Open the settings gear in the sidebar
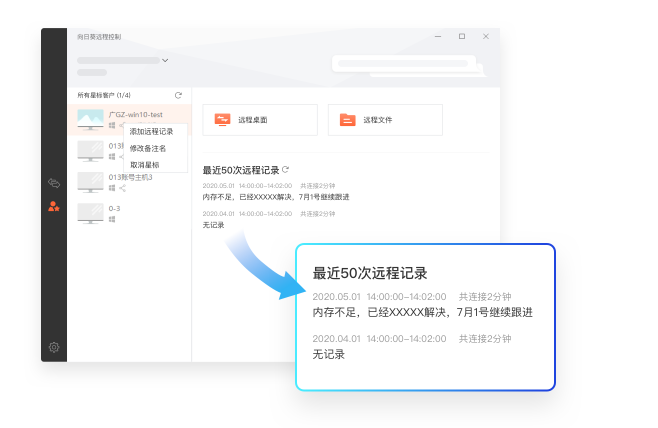Screen dimensions: 658x428 54,347
